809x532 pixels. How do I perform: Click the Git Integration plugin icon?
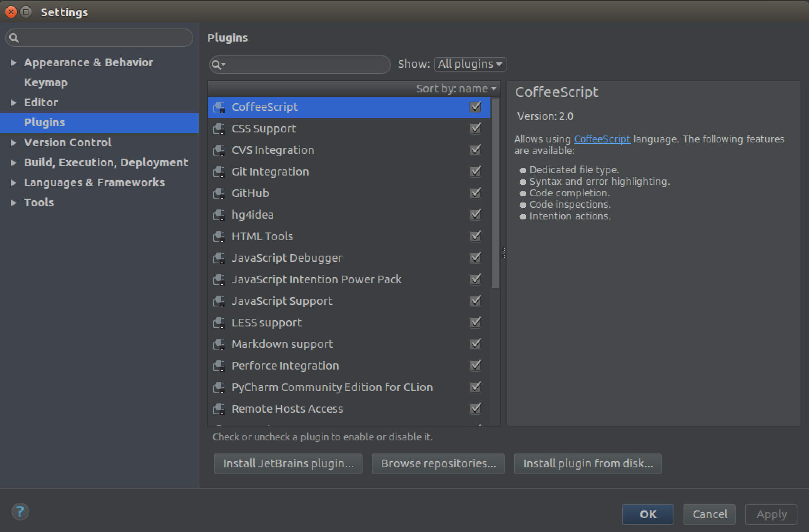click(x=219, y=172)
